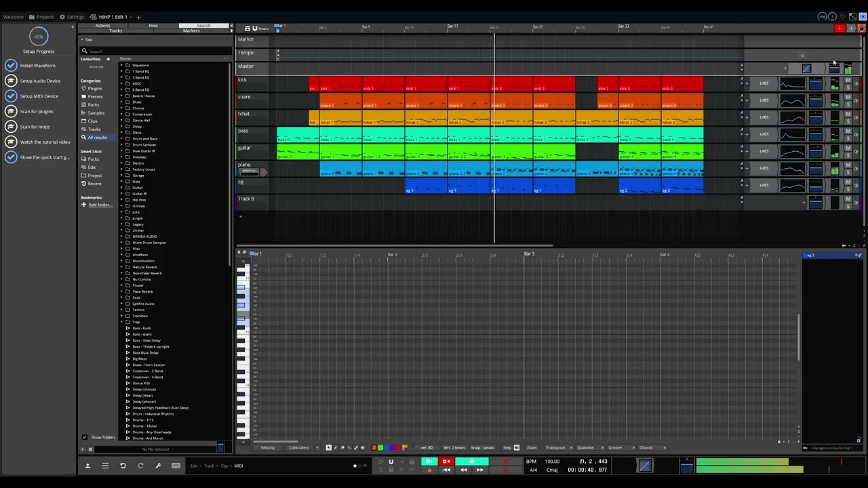The width and height of the screenshot is (868, 488).
Task: Click Watch the tutorial video step
Action: (45, 142)
